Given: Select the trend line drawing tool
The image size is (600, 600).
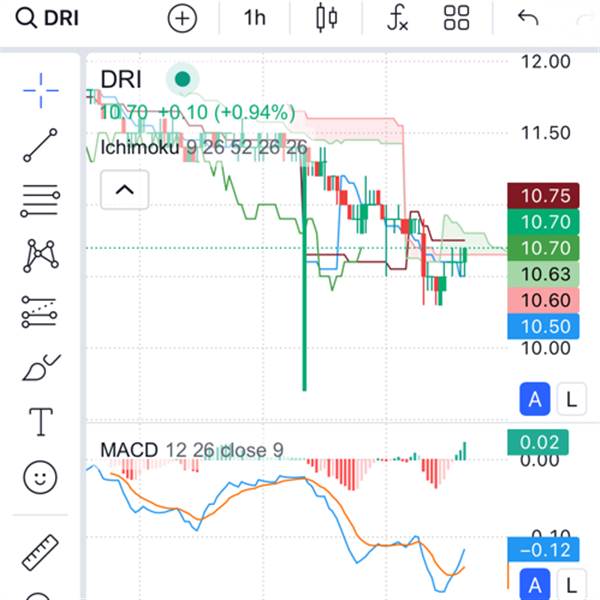Looking at the screenshot, I should [40, 145].
